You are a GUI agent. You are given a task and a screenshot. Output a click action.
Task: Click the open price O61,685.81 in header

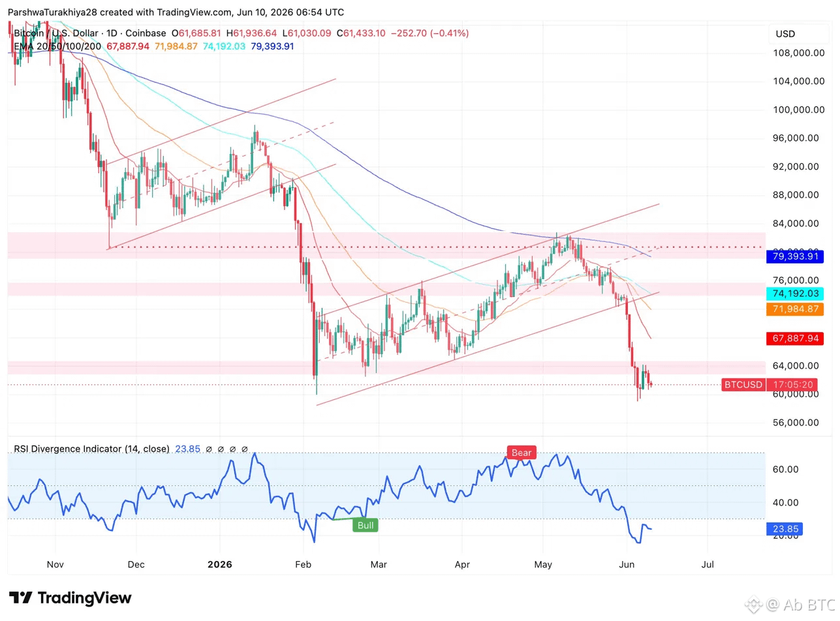tap(198, 33)
